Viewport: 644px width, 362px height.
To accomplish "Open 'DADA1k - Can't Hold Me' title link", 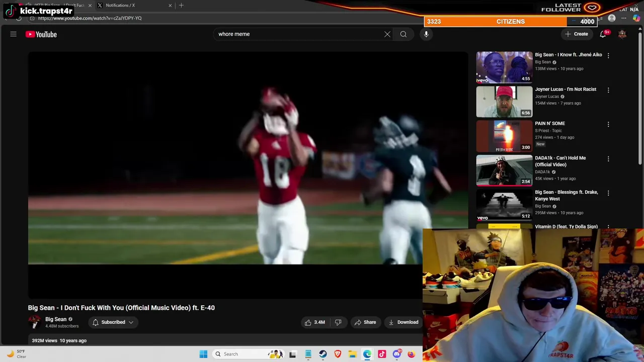I will 560,161.
